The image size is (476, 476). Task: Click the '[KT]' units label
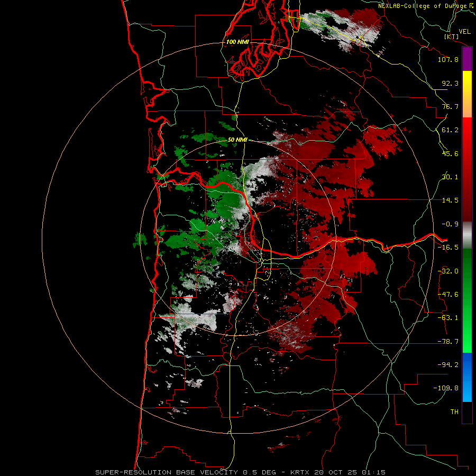click(452, 36)
